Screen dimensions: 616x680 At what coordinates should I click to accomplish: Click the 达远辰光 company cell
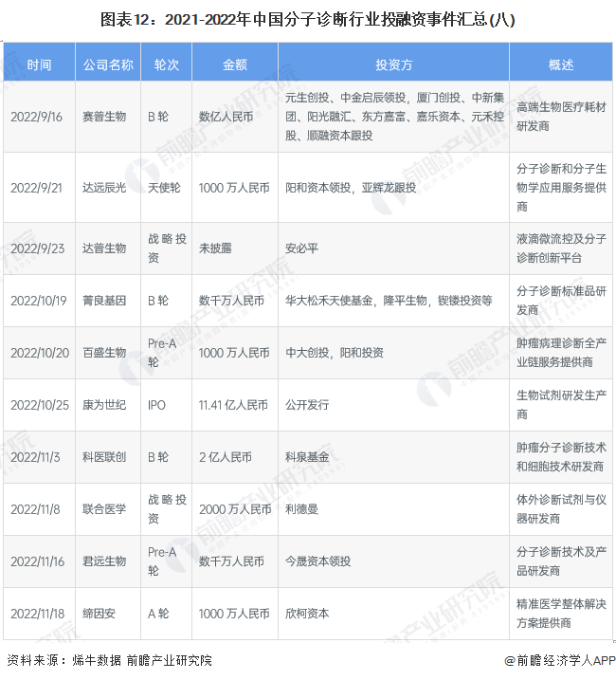(x=104, y=188)
